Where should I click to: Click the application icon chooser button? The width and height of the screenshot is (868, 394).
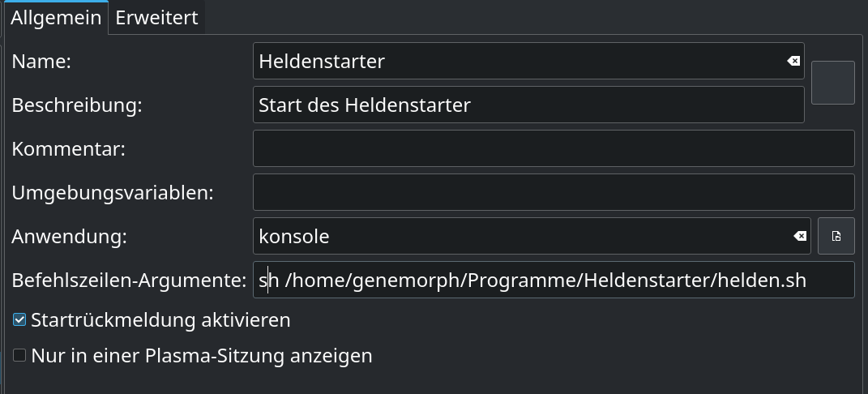click(832, 83)
